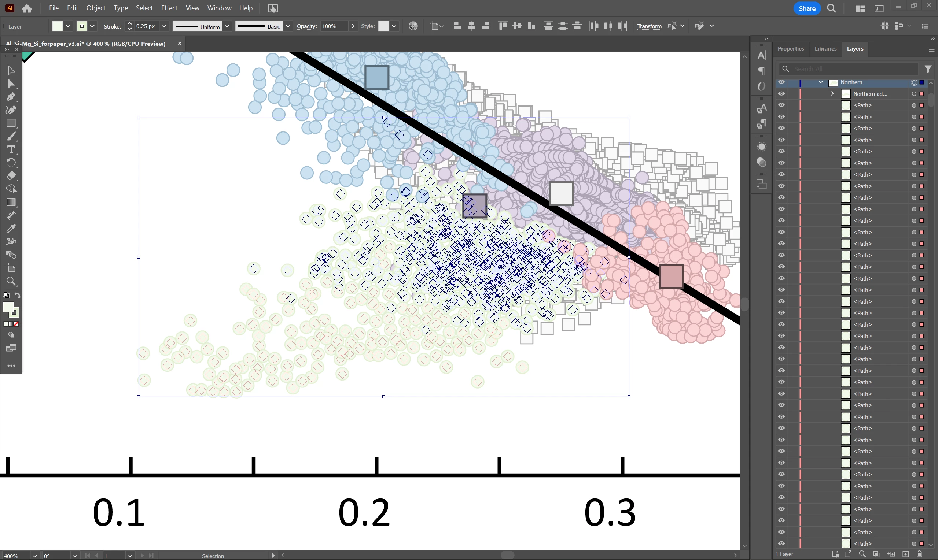Image resolution: width=938 pixels, height=560 pixels.
Task: Select the Rectangle tool
Action: [11, 123]
